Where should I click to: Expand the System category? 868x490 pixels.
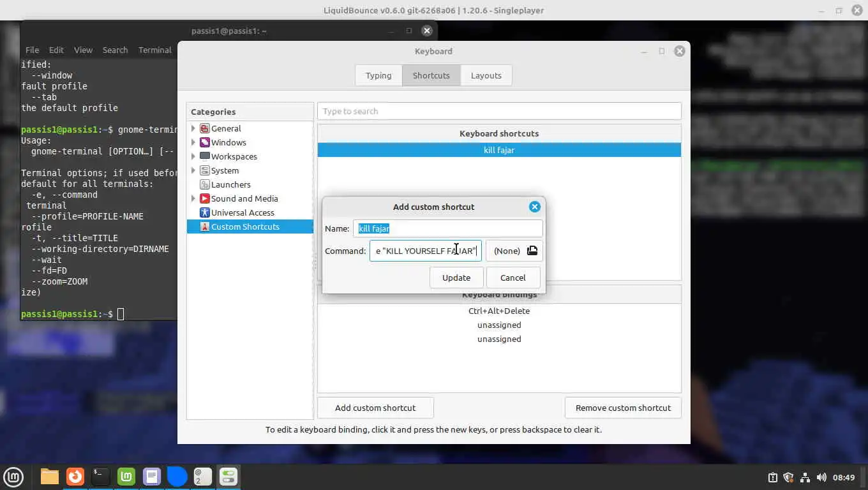[193, 170]
